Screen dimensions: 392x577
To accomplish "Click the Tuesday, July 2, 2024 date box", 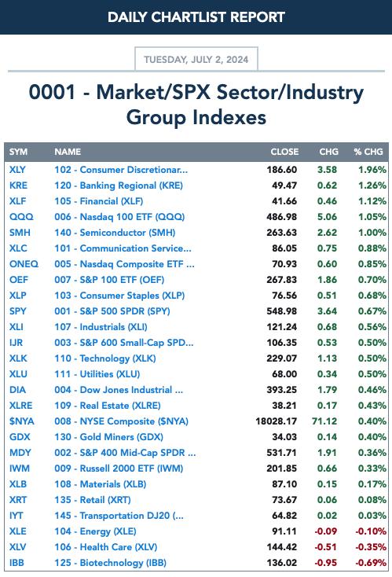I will coord(196,59).
